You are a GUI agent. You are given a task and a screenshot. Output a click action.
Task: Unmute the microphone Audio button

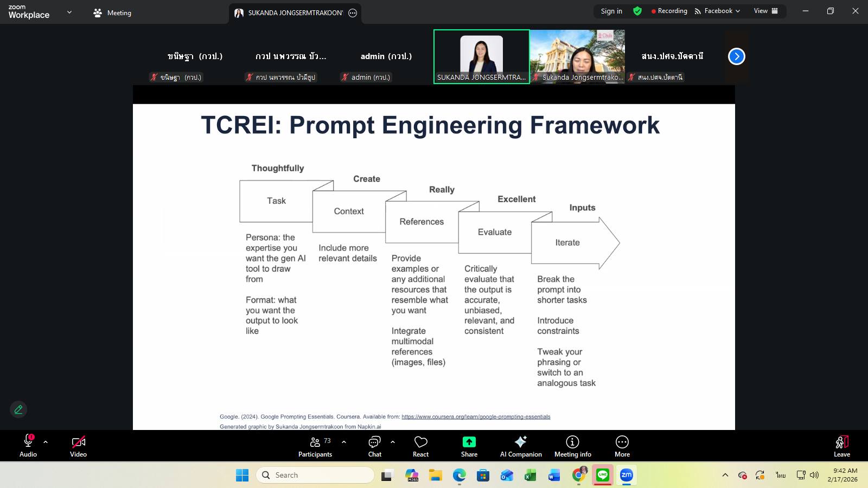pyautogui.click(x=28, y=446)
